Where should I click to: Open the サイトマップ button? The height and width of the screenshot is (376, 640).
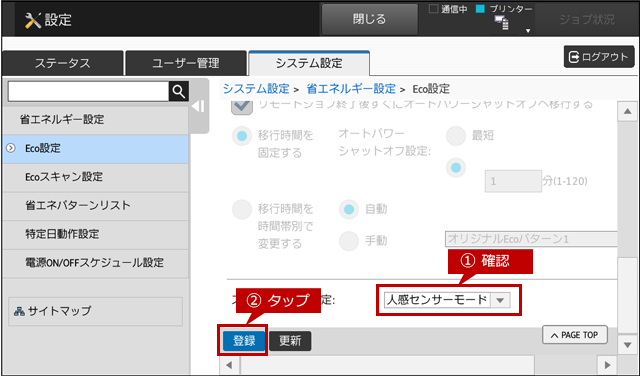(x=96, y=311)
